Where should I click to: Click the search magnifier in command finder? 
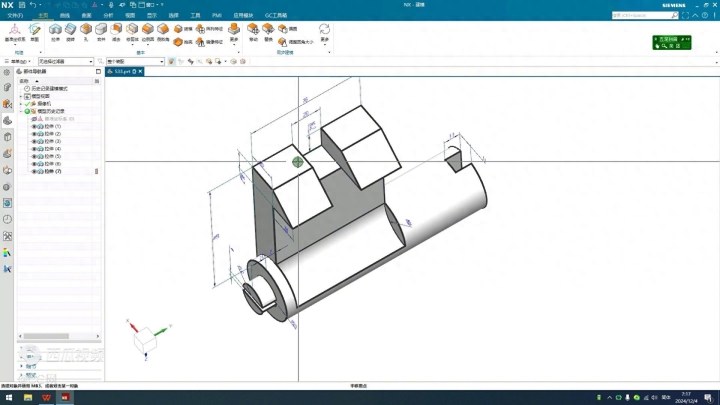pos(675,15)
